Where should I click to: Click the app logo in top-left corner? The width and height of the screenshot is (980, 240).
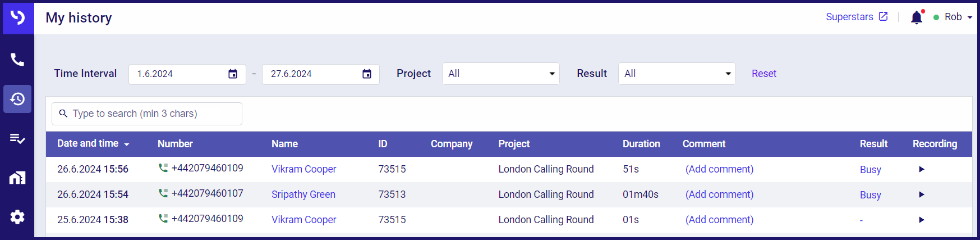click(x=18, y=17)
